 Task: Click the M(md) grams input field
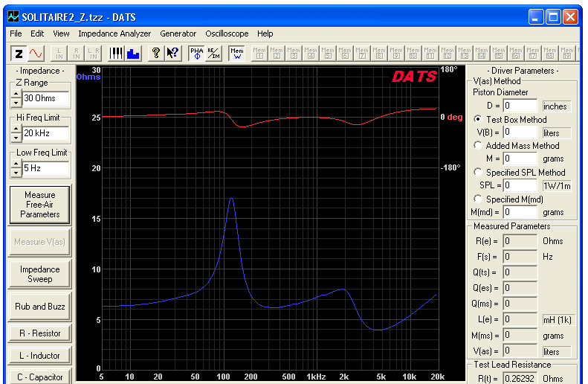click(x=520, y=212)
